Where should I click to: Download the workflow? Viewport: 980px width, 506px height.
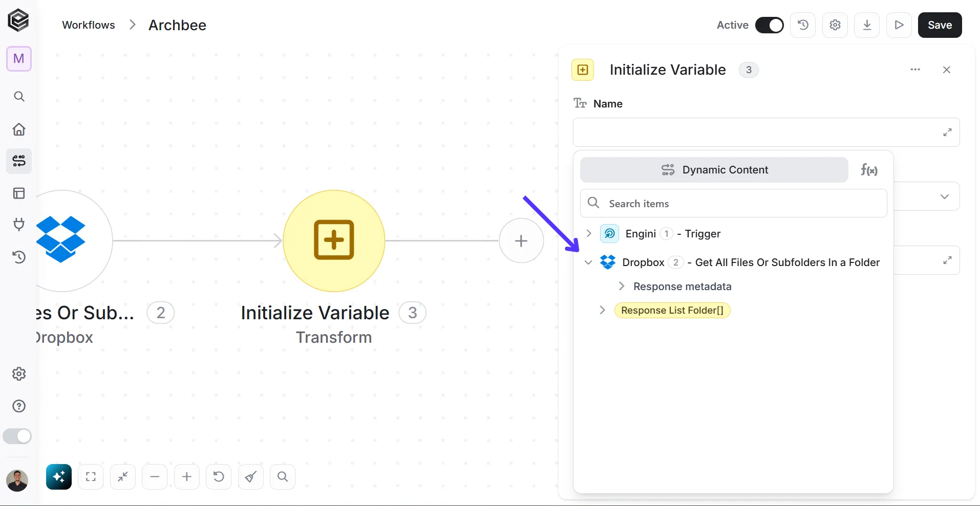tap(867, 25)
